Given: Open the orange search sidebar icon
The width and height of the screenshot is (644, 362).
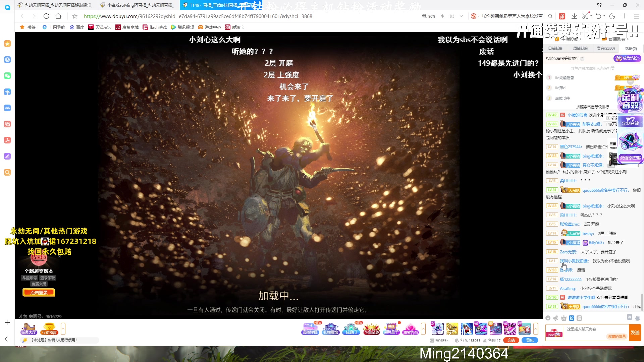Looking at the screenshot, I should (x=7, y=172).
